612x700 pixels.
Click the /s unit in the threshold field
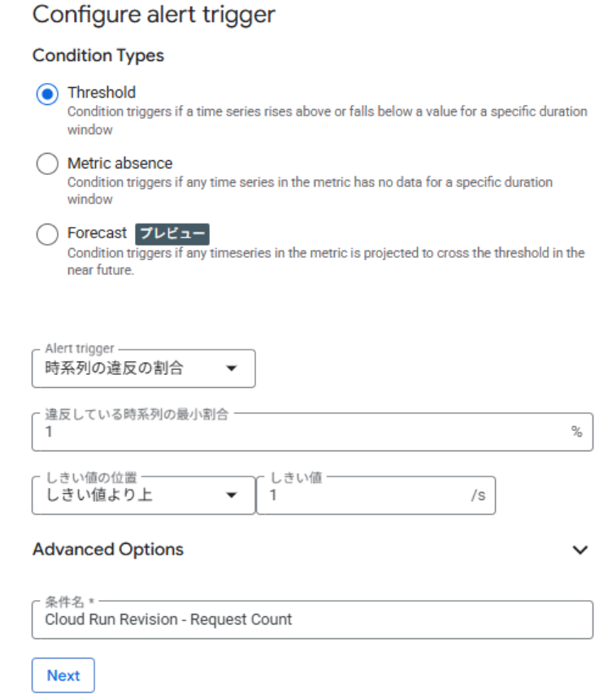click(478, 494)
